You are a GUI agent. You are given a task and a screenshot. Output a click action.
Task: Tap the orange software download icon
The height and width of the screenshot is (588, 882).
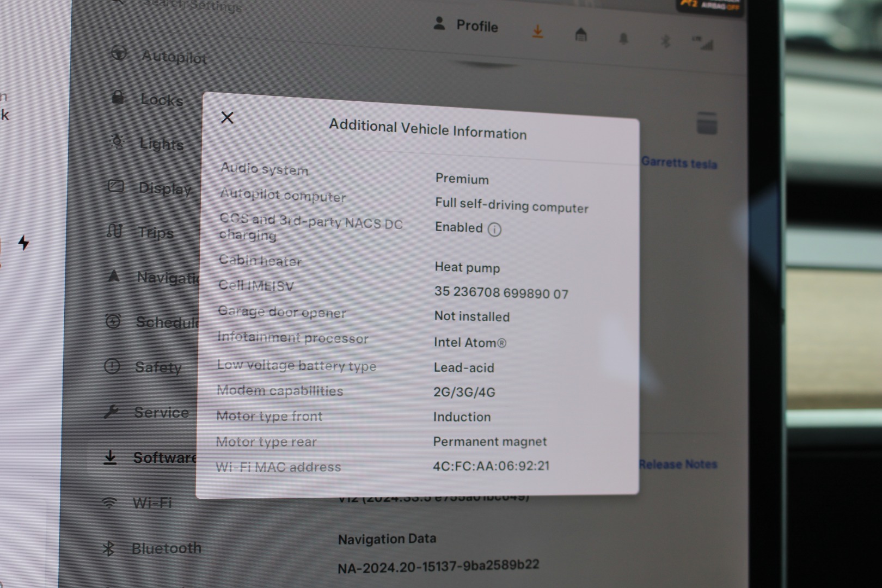pos(537,32)
